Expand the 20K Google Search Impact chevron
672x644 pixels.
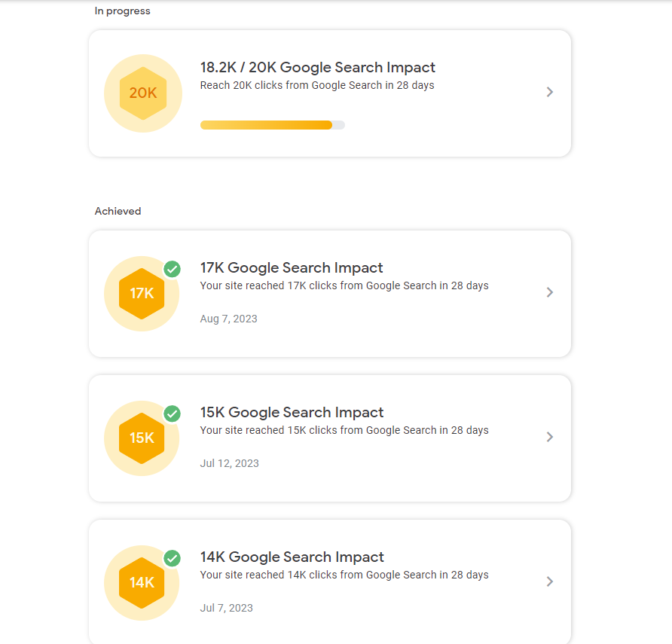[550, 92]
